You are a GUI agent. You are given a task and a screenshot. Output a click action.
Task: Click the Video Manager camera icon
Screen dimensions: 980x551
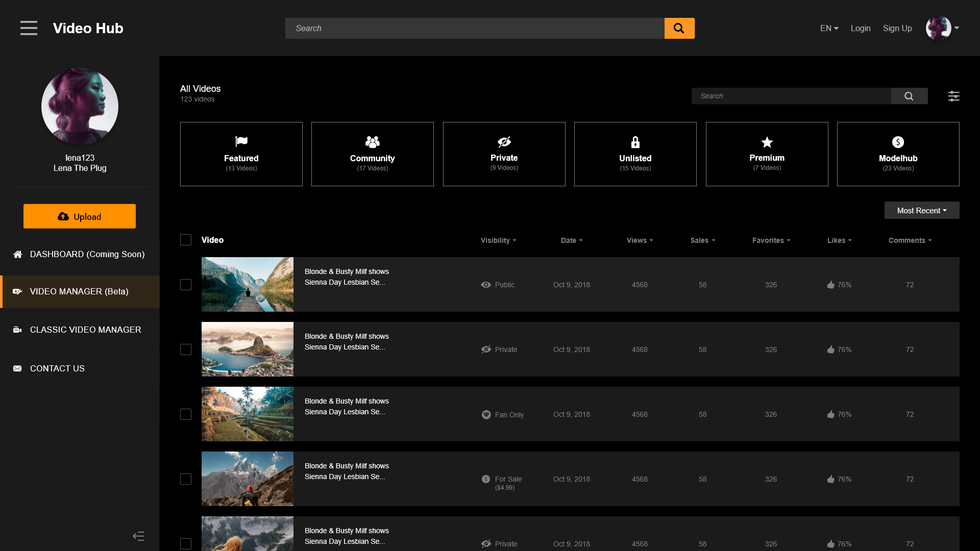click(17, 291)
